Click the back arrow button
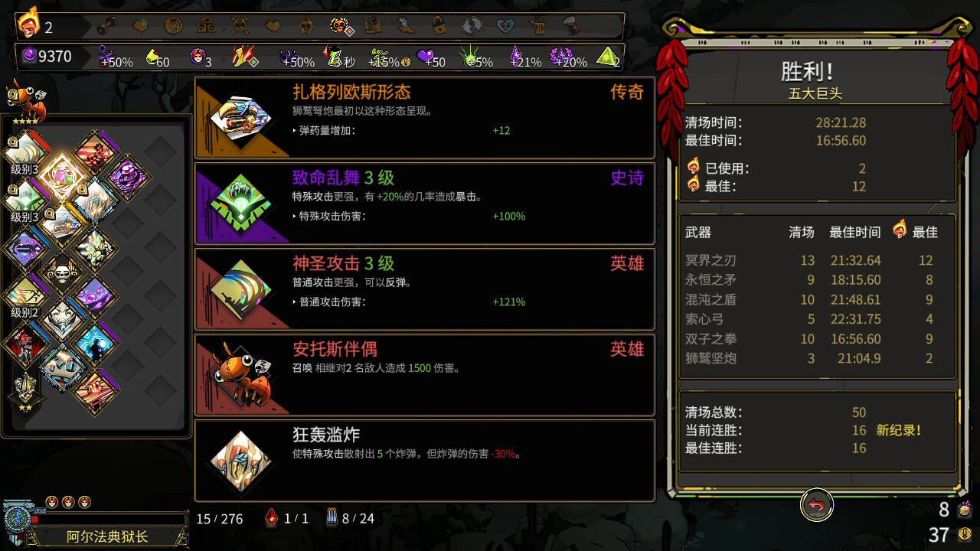This screenshot has width=980, height=551. (x=817, y=505)
